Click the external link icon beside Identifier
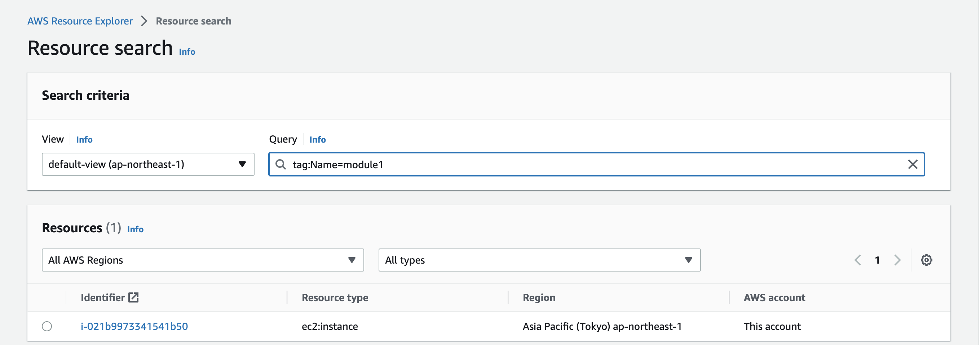The width and height of the screenshot is (980, 345). (133, 297)
